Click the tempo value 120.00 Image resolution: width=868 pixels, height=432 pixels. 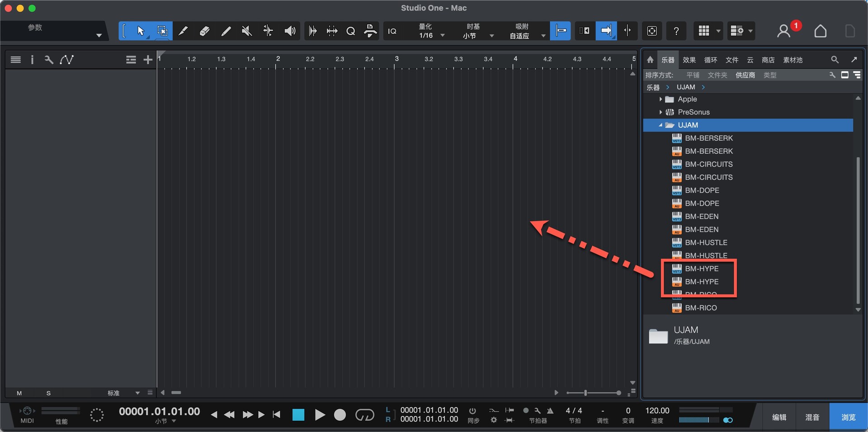657,411
